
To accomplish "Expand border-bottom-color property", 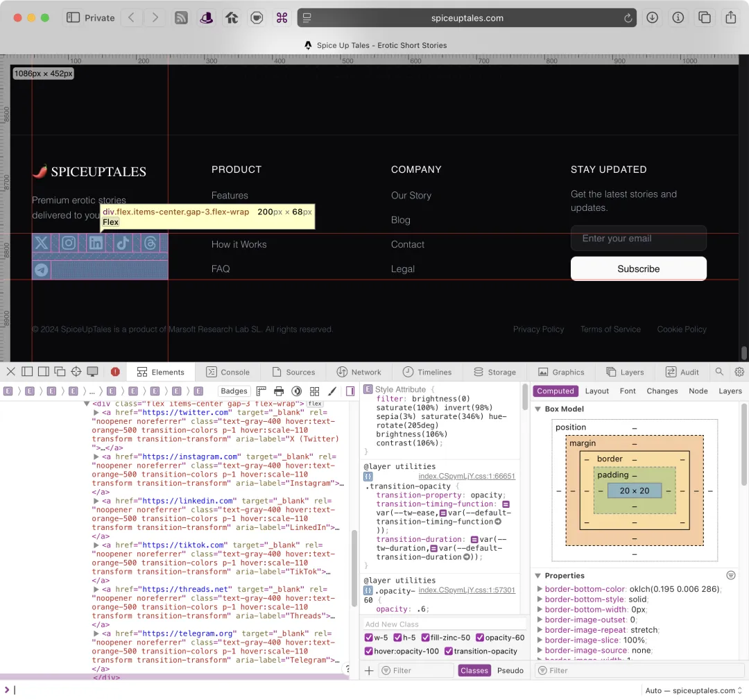I will pos(540,589).
